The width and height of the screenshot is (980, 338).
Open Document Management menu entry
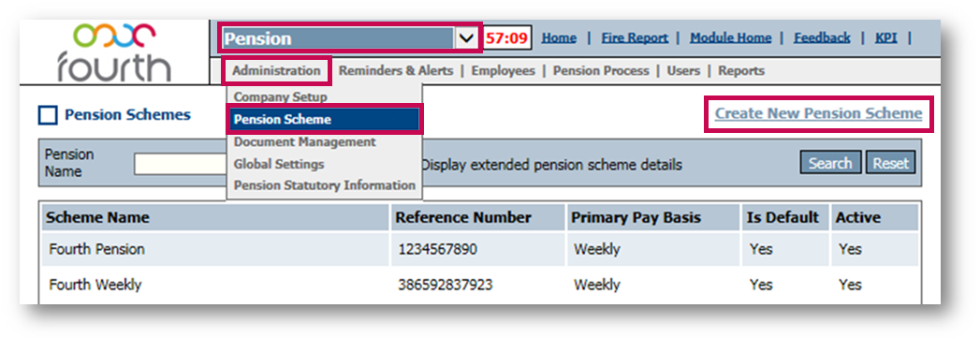point(305,142)
